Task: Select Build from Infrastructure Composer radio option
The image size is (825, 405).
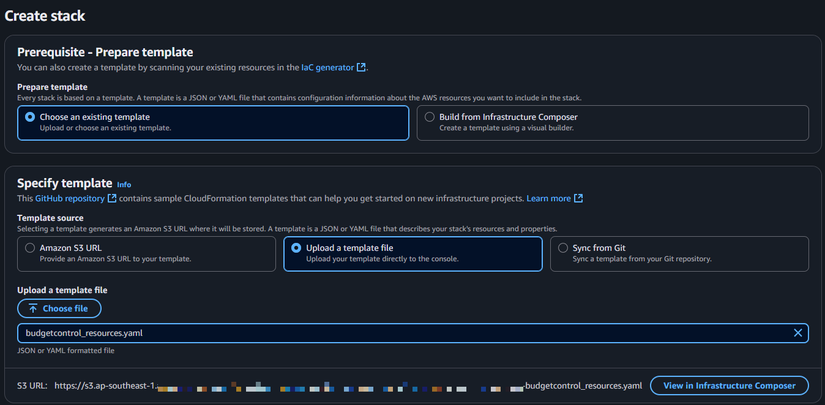Action: click(430, 117)
